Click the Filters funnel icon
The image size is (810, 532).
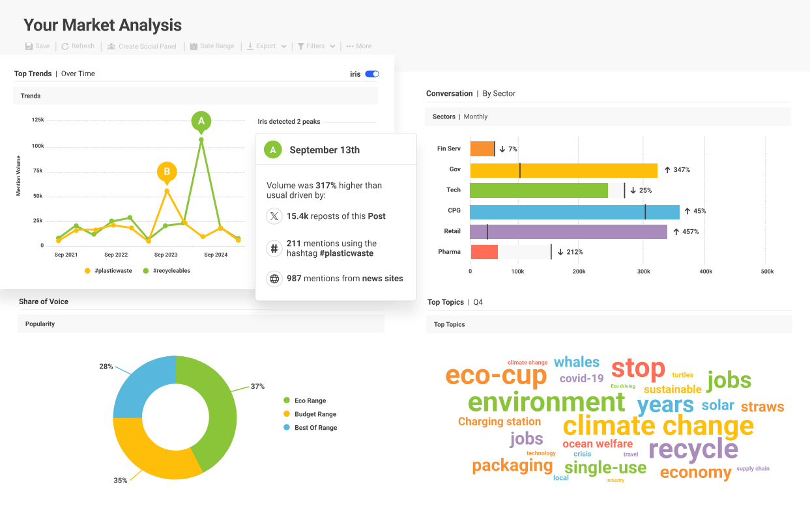click(x=301, y=46)
